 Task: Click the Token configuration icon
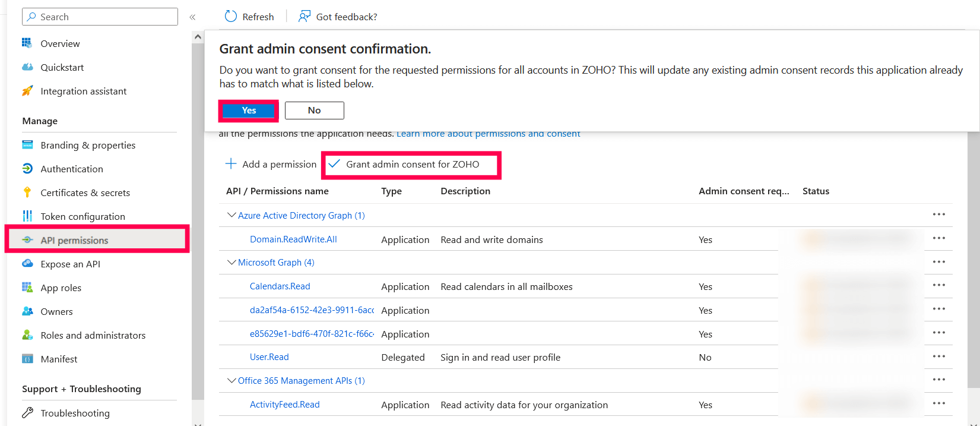[x=27, y=216]
